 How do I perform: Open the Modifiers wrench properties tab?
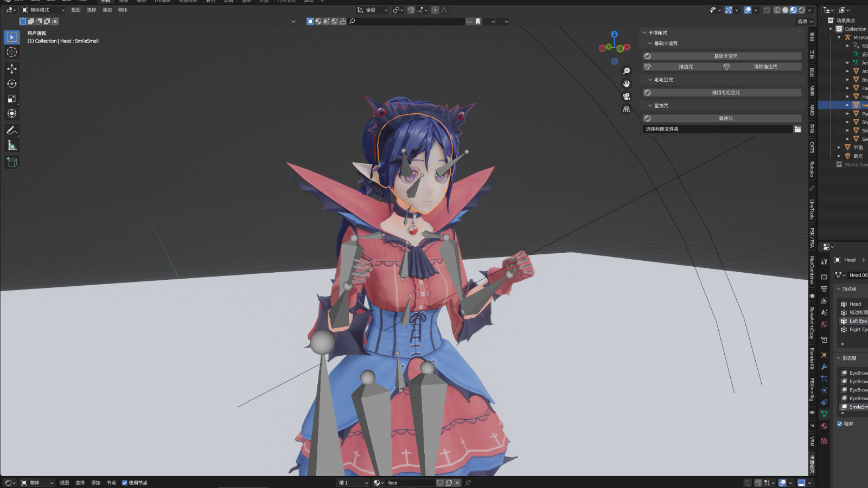point(824,367)
